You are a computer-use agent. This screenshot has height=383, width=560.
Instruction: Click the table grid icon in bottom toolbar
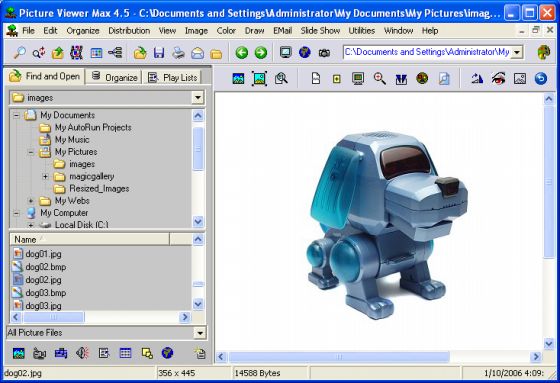125,353
